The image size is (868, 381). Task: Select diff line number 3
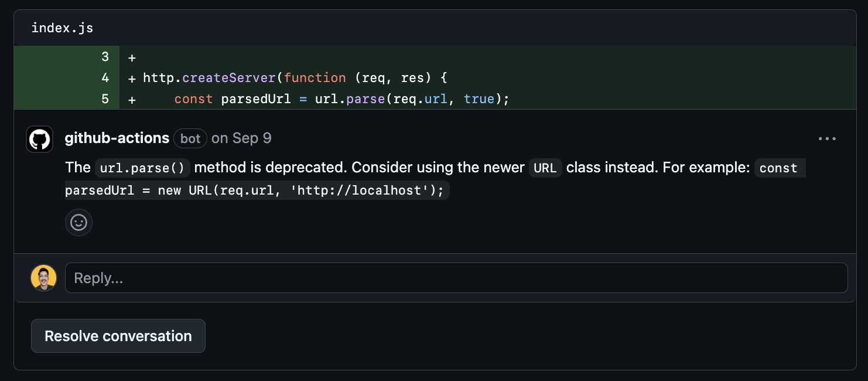105,57
